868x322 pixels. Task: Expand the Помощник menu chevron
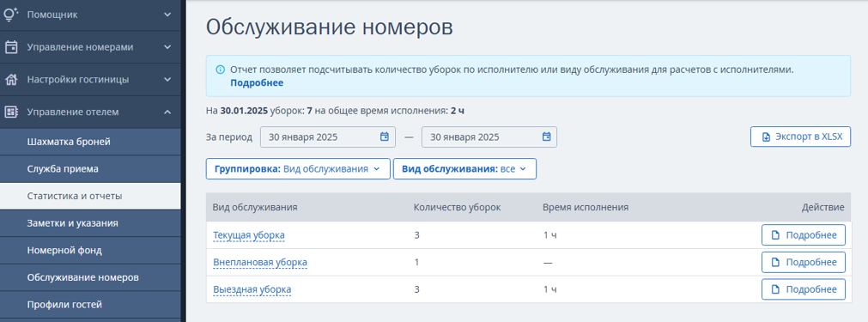(x=167, y=15)
